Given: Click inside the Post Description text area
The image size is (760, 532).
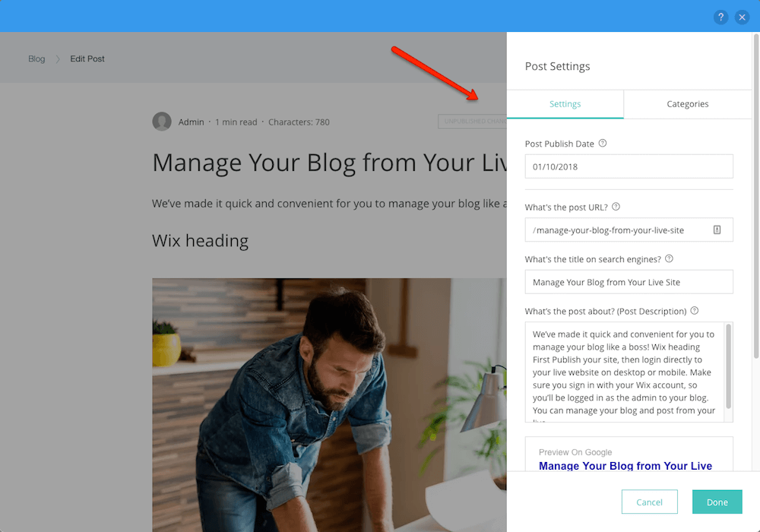Looking at the screenshot, I should pyautogui.click(x=625, y=372).
